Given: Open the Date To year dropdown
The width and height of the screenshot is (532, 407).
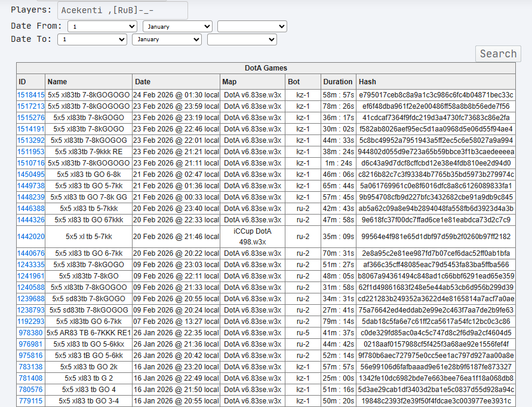Looking at the screenshot, I should [x=242, y=39].
